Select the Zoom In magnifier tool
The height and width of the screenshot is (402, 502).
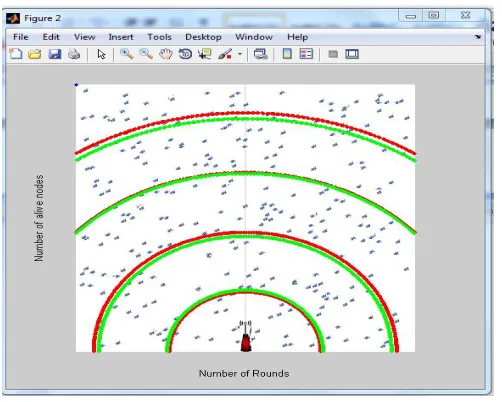coord(126,54)
